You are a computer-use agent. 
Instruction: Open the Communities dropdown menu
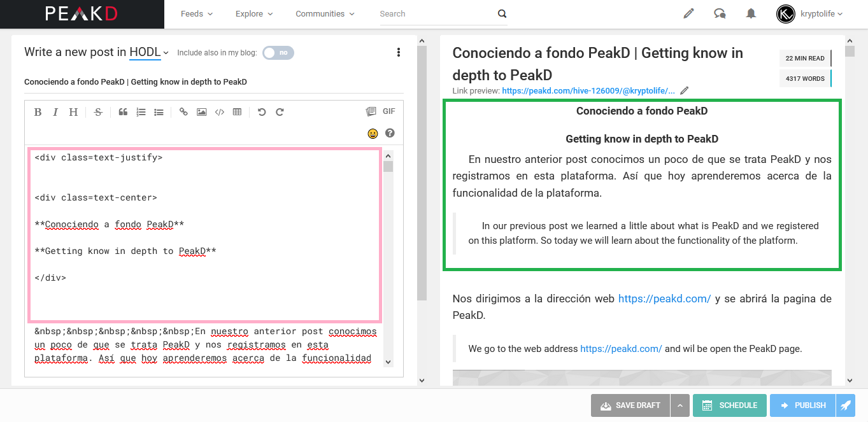point(325,14)
